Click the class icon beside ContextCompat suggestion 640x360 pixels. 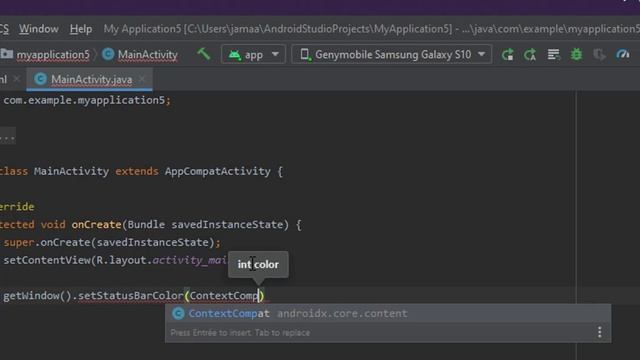[178, 313]
